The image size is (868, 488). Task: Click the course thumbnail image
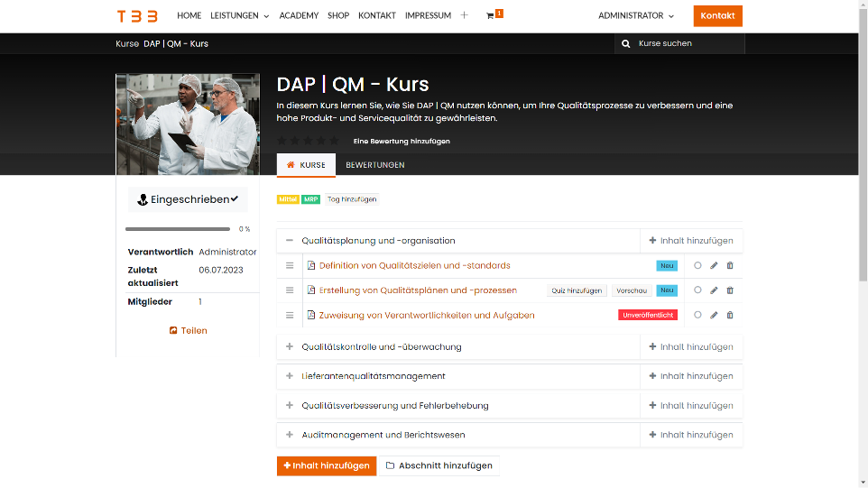click(188, 124)
